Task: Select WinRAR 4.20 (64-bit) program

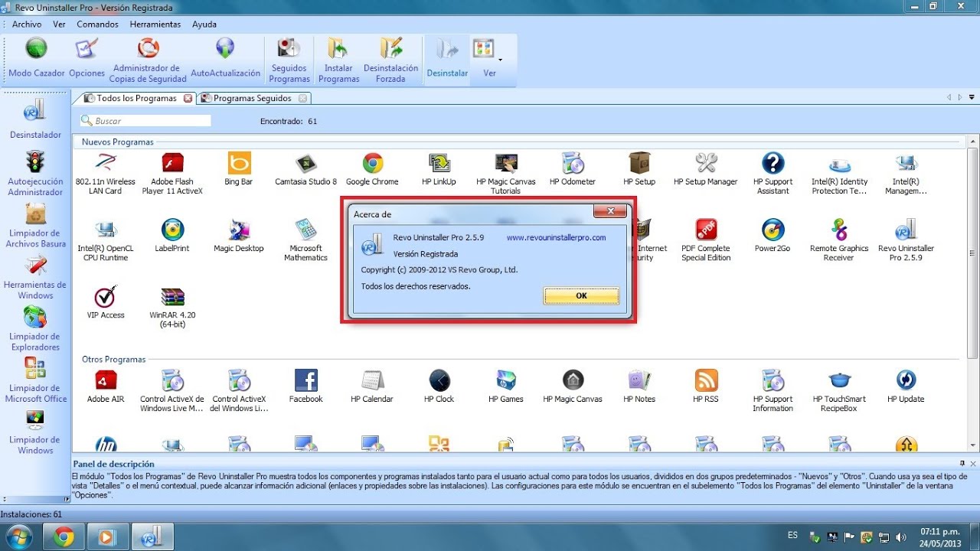Action: 172,306
